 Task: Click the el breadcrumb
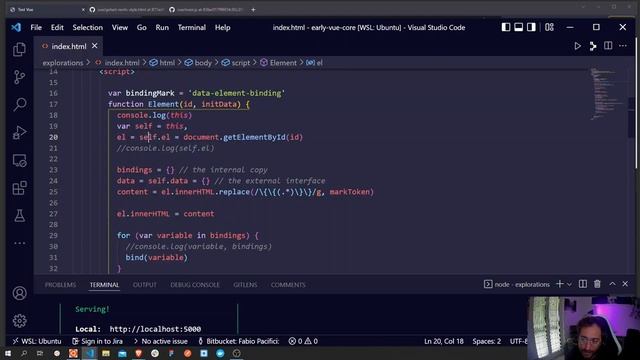(x=315, y=63)
